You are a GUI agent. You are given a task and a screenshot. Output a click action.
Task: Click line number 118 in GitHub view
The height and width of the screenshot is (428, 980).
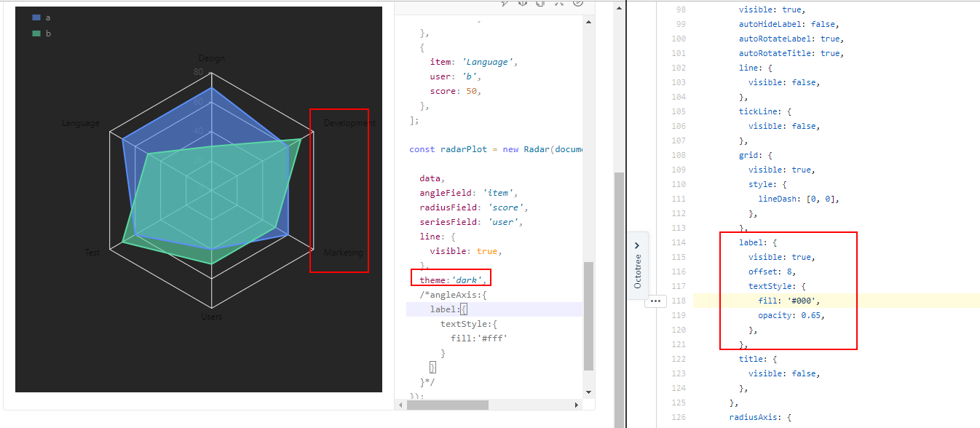click(678, 301)
